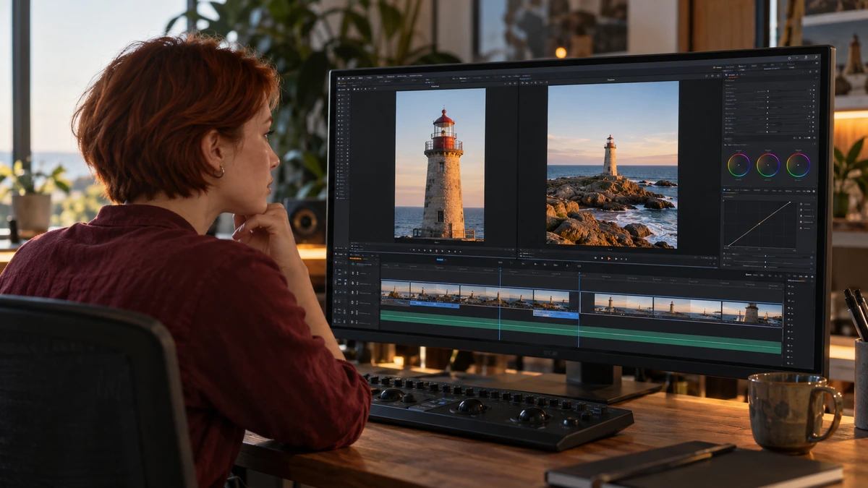
Task: Click the left blue playhead line in the timeline
Action: point(499,304)
